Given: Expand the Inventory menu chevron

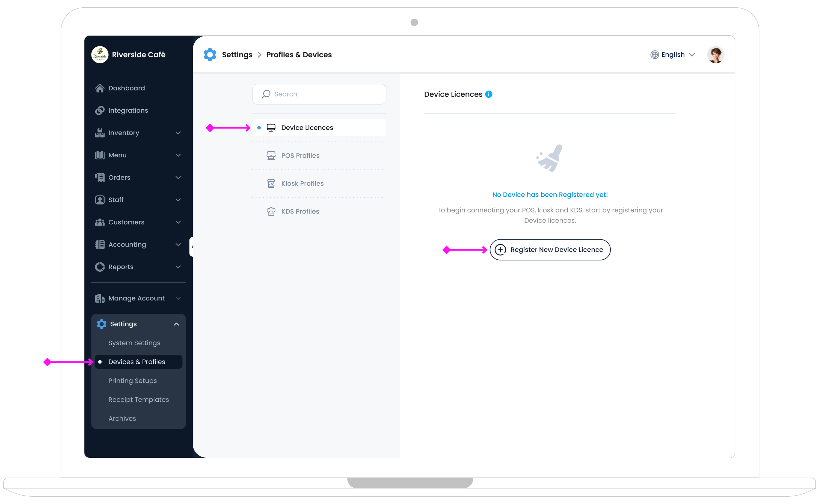Looking at the screenshot, I should pos(178,133).
